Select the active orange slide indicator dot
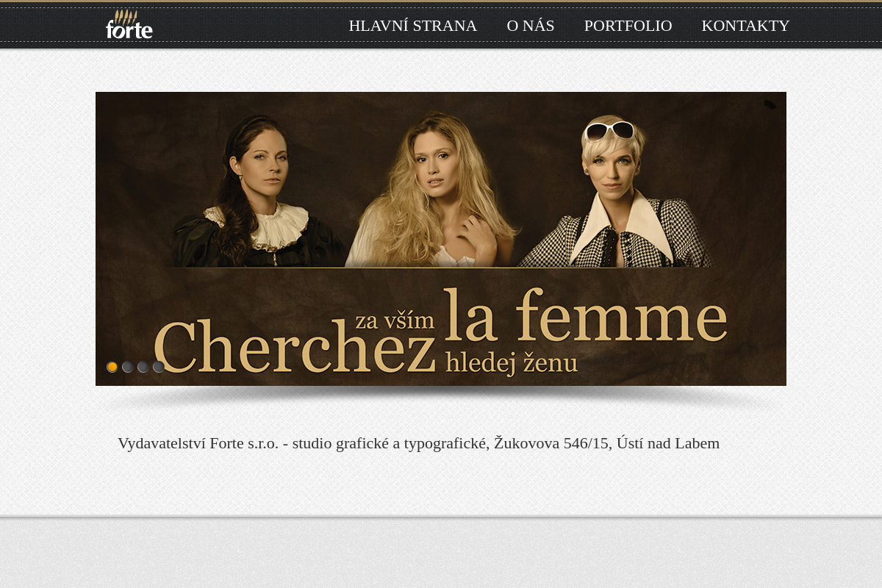 [112, 367]
